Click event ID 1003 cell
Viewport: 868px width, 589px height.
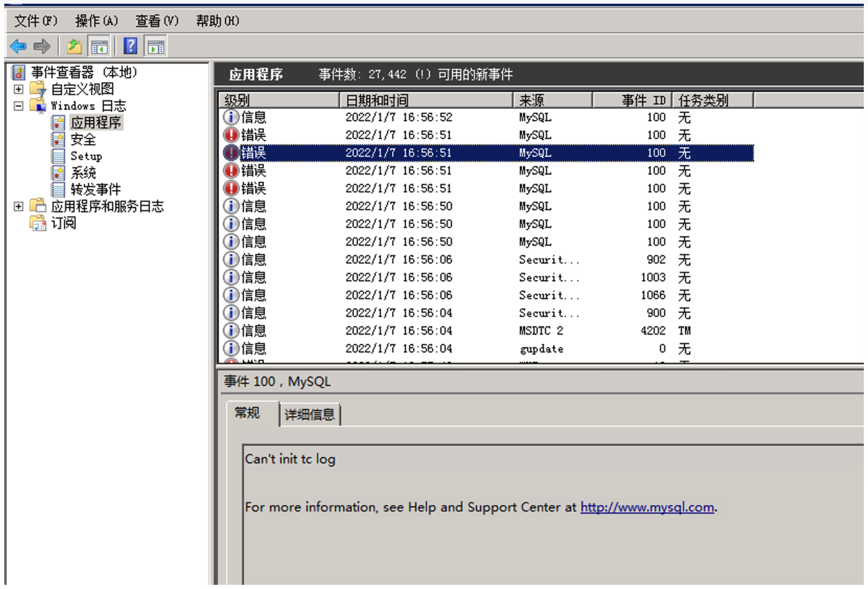pyautogui.click(x=653, y=277)
